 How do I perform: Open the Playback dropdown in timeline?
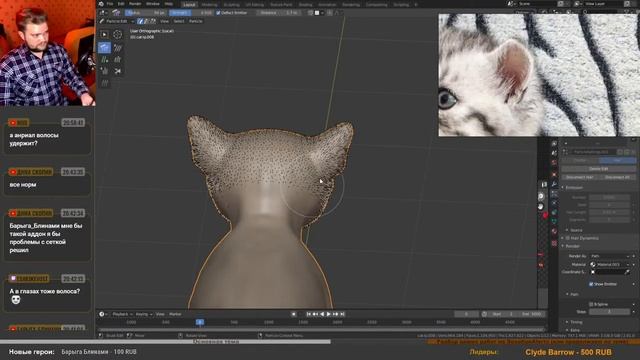click(122, 314)
